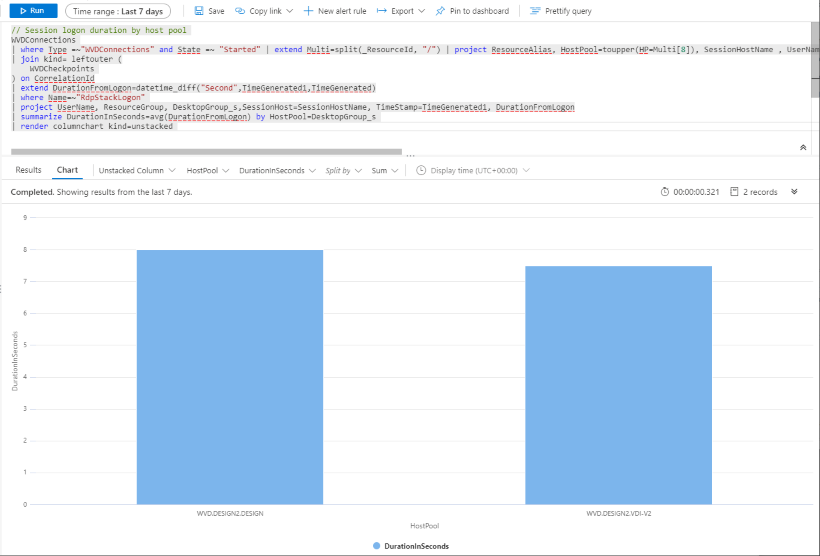Click the 'render columnchart kind=unstacked' query line
The height and width of the screenshot is (556, 820).
97,126
